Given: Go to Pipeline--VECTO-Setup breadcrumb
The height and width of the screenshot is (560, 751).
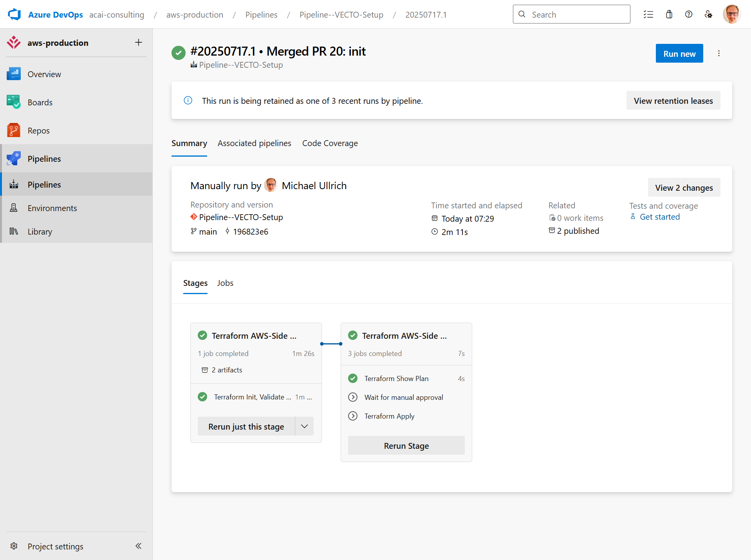Looking at the screenshot, I should pyautogui.click(x=341, y=15).
